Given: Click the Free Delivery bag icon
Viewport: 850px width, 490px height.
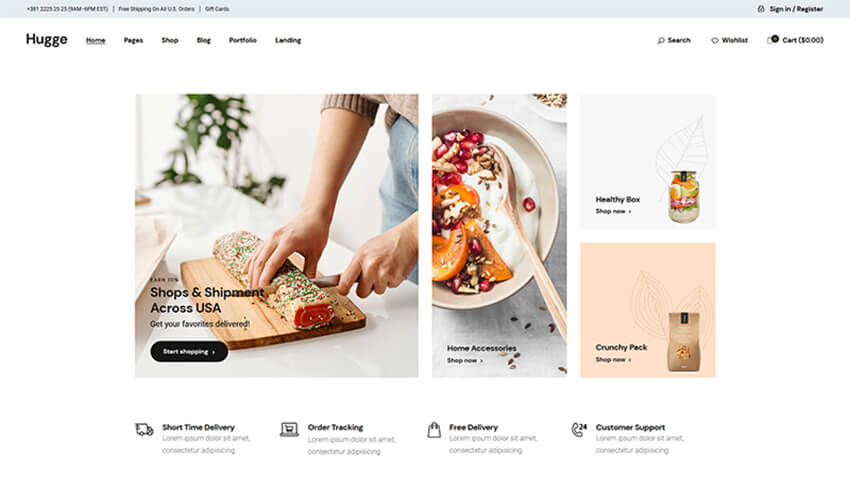Looking at the screenshot, I should point(434,430).
